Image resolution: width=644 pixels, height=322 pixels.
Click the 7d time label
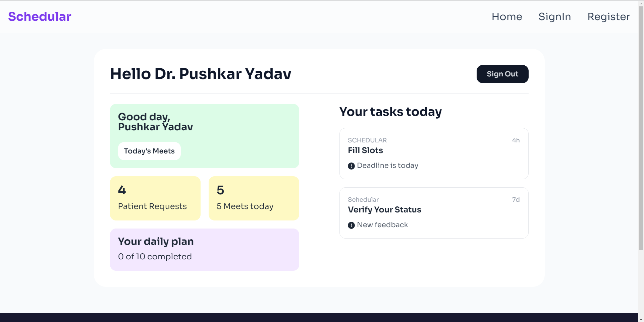click(x=516, y=200)
